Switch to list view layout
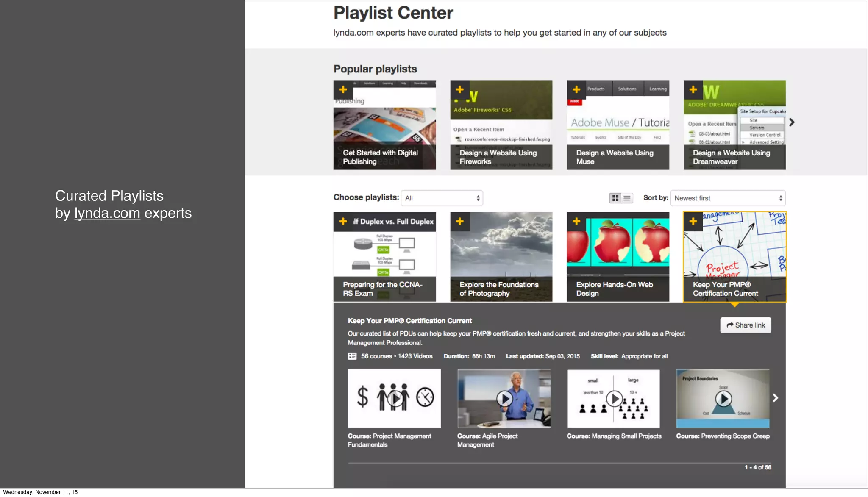The height and width of the screenshot is (497, 868). 627,198
